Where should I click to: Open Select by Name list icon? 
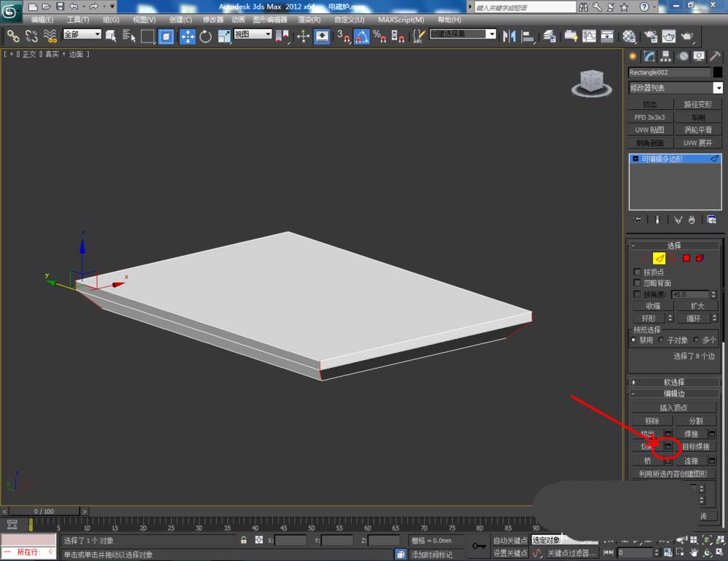click(129, 36)
